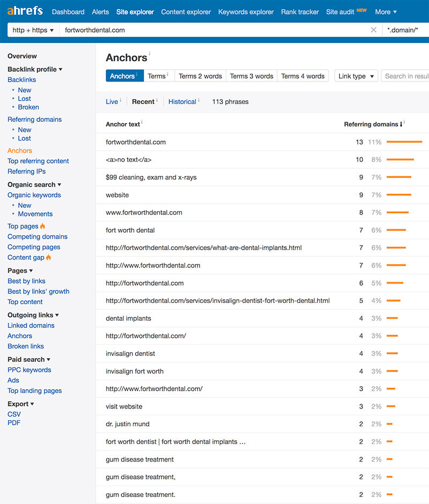This screenshot has height=504, width=429.
Task: Click the Search in results field
Action: point(405,76)
